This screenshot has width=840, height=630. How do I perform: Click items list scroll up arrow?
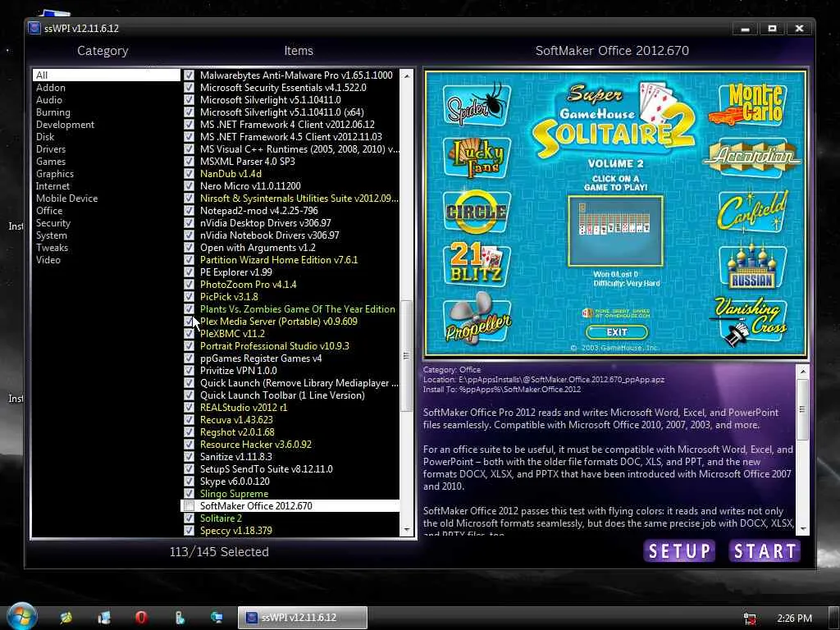coord(407,75)
